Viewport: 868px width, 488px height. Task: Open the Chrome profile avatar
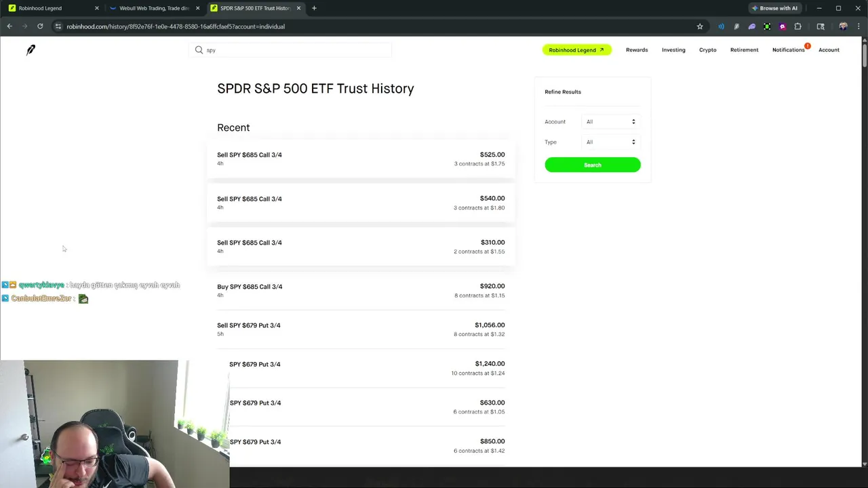point(843,26)
